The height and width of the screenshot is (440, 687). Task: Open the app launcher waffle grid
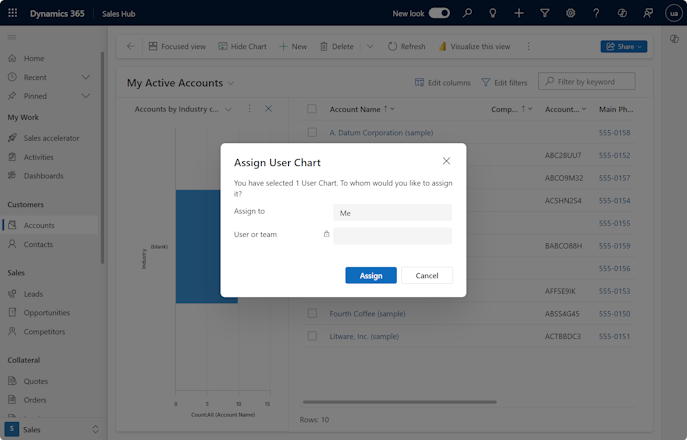click(x=13, y=13)
